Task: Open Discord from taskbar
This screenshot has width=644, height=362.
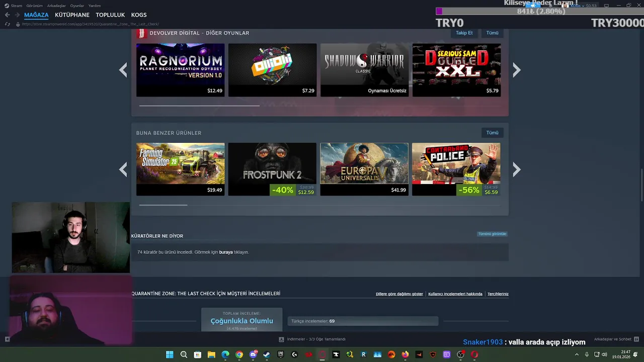Action: tap(253, 354)
